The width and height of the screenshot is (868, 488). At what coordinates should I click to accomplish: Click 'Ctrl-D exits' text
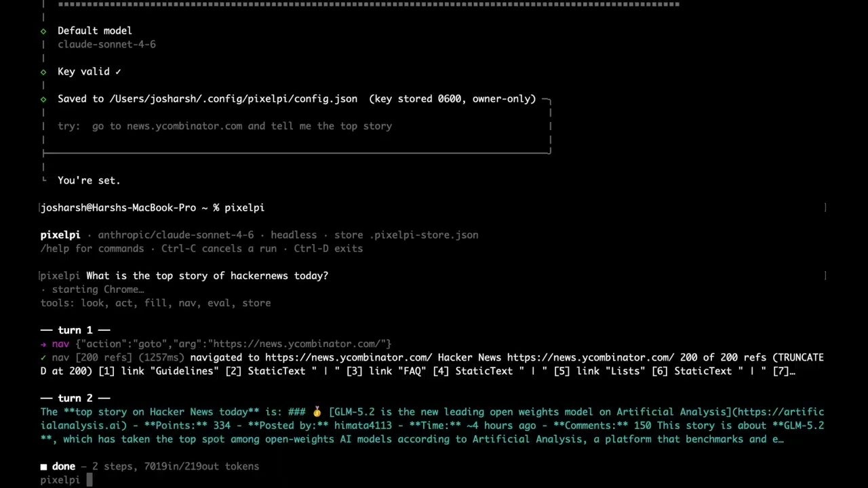pyautogui.click(x=328, y=249)
